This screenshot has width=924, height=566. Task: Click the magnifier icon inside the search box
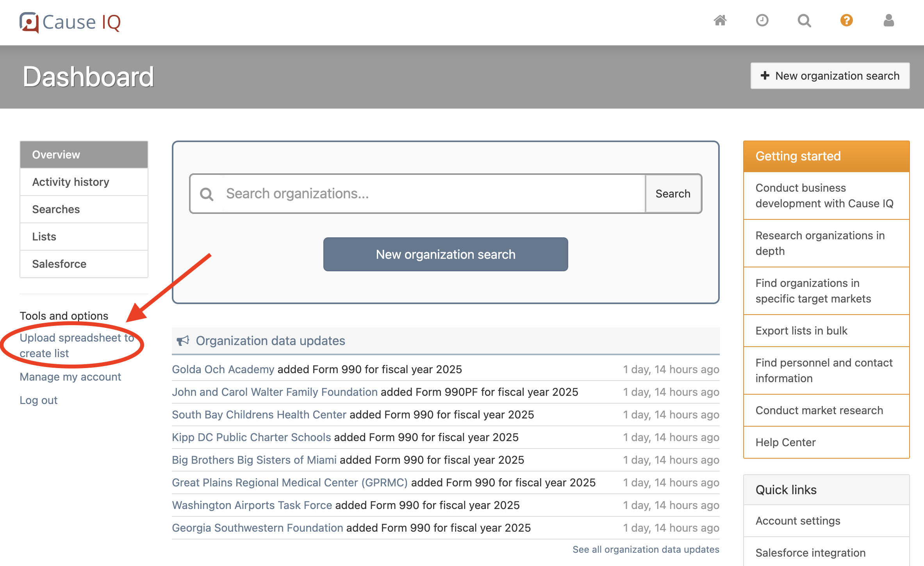pos(207,194)
